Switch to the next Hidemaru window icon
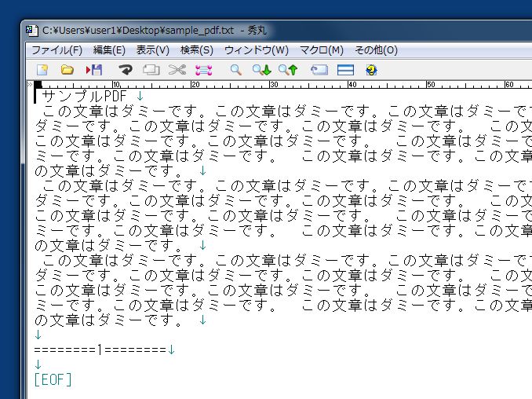This screenshot has width=532, height=399. 319,70
